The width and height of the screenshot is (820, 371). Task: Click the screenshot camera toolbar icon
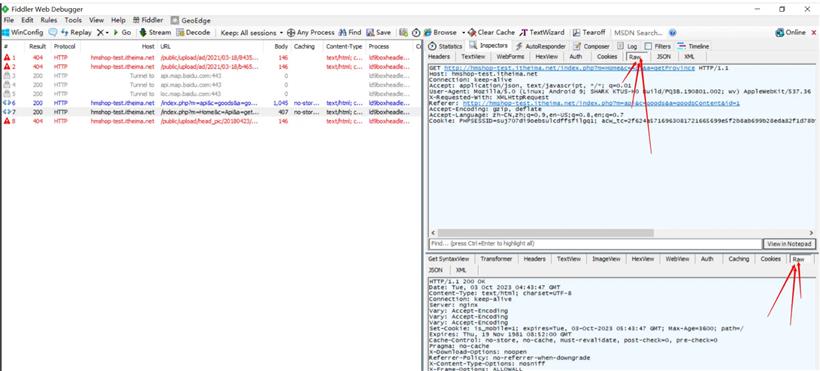[403, 32]
